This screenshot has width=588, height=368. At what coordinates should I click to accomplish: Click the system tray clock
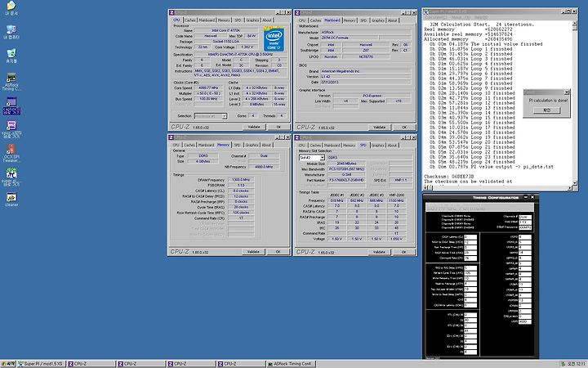tap(576, 364)
